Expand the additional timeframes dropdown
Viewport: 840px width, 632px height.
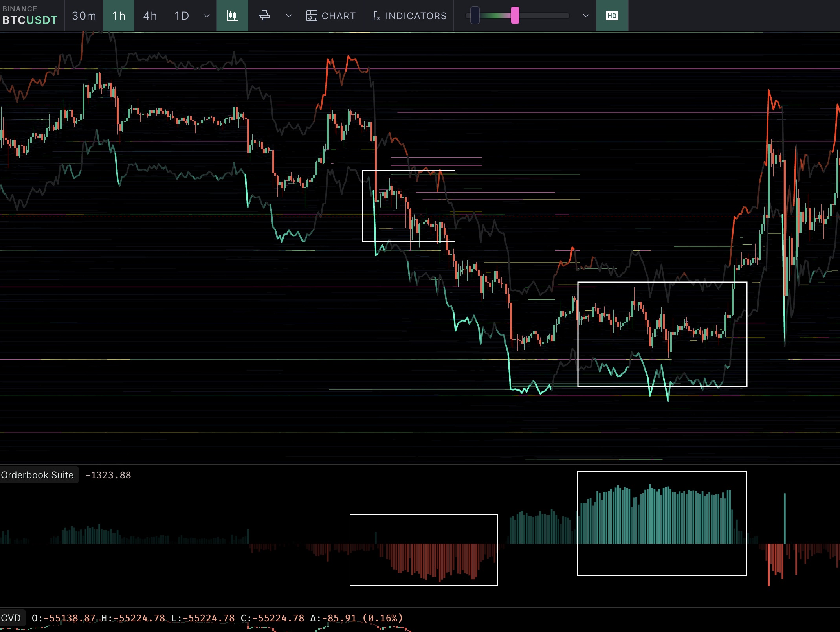click(207, 16)
